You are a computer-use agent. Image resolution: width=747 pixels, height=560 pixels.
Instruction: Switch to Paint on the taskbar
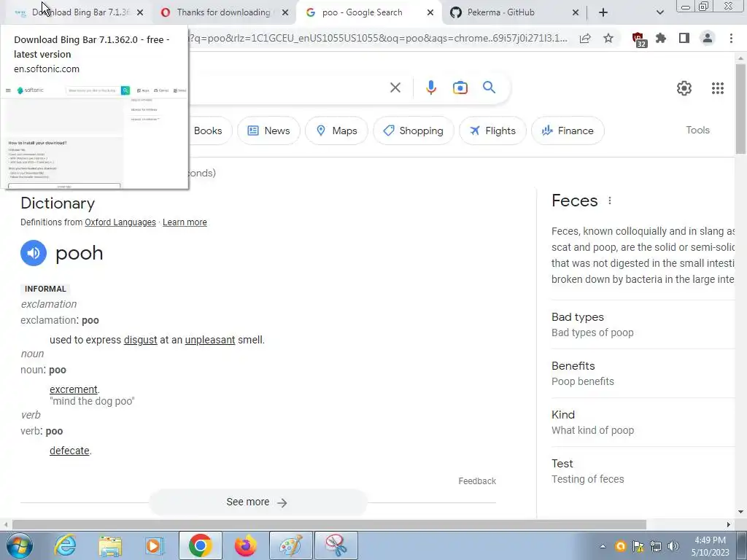291,545
